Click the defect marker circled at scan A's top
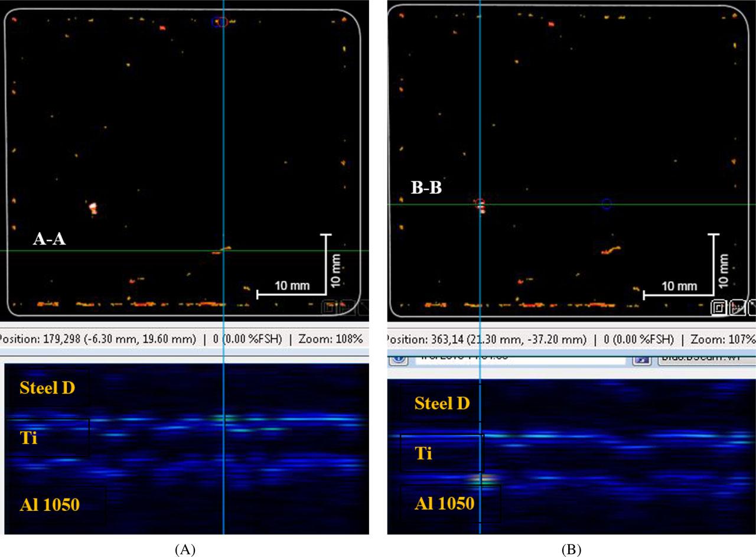The height and width of the screenshot is (557, 756). tap(220, 21)
